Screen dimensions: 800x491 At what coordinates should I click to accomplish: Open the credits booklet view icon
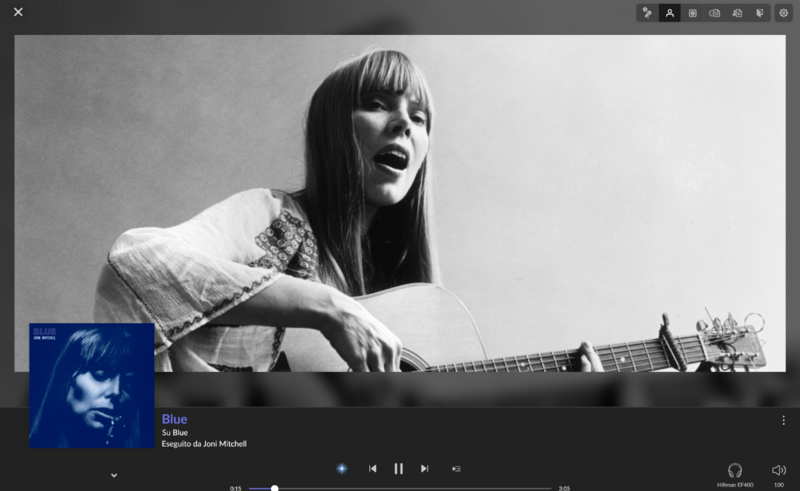[x=760, y=13]
